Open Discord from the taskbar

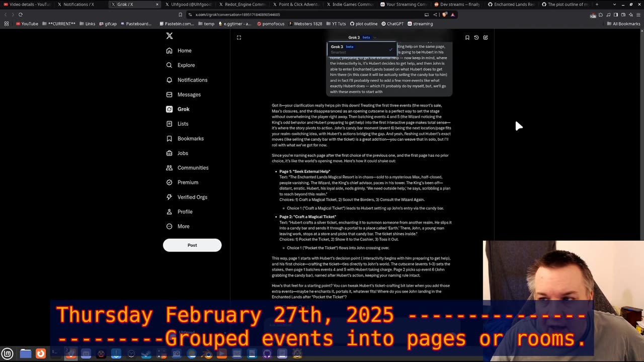(x=86, y=353)
